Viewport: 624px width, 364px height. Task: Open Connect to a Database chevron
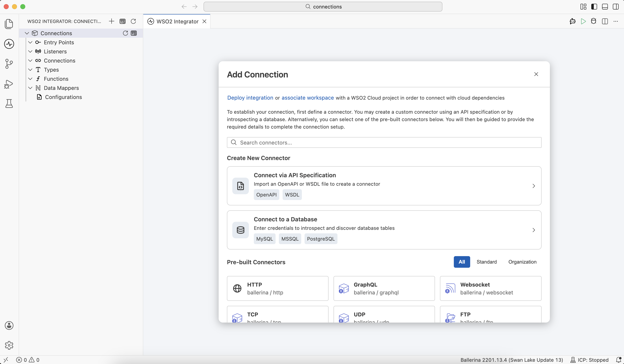click(534, 230)
